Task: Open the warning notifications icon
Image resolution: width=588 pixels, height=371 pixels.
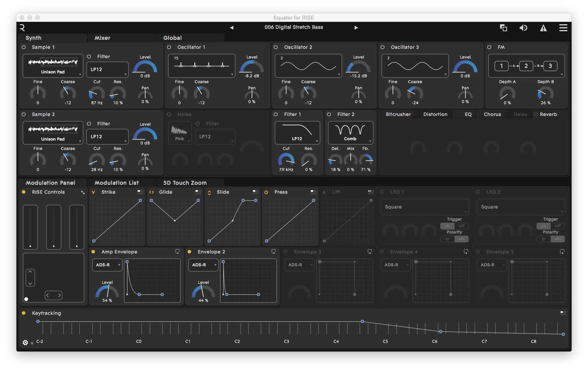Action: 543,28
